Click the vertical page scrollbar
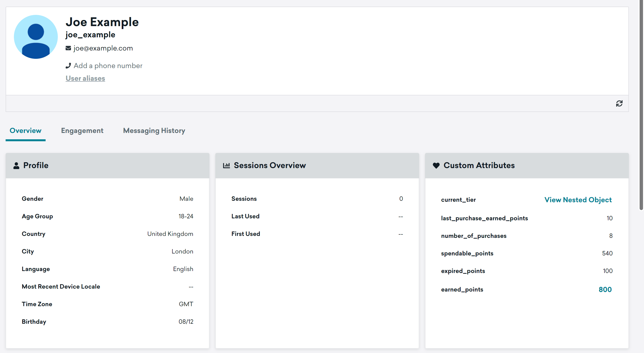This screenshot has width=644, height=353. [x=641, y=105]
